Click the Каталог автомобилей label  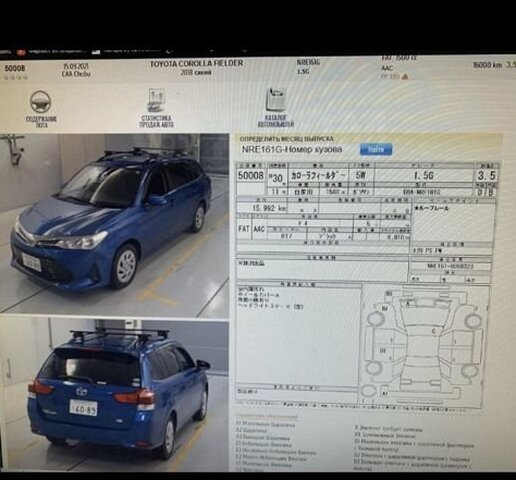(x=276, y=121)
